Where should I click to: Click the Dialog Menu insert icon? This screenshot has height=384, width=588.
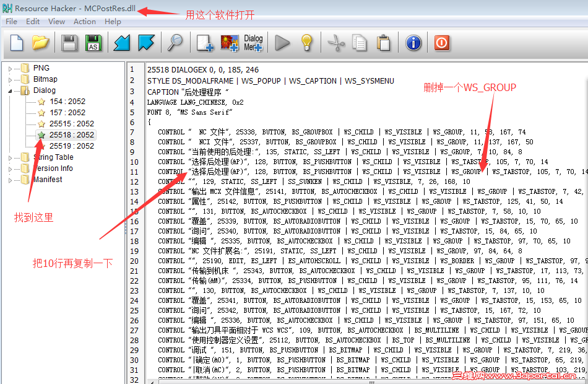point(253,43)
